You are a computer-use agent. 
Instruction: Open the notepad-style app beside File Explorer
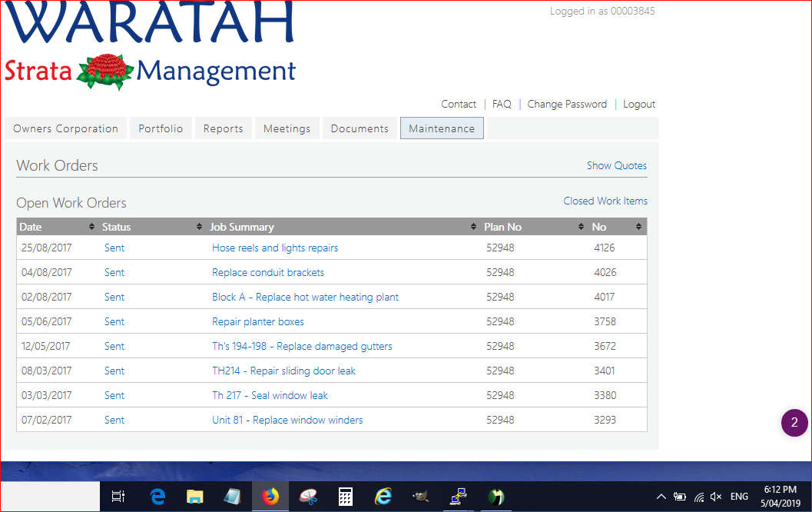click(x=232, y=497)
